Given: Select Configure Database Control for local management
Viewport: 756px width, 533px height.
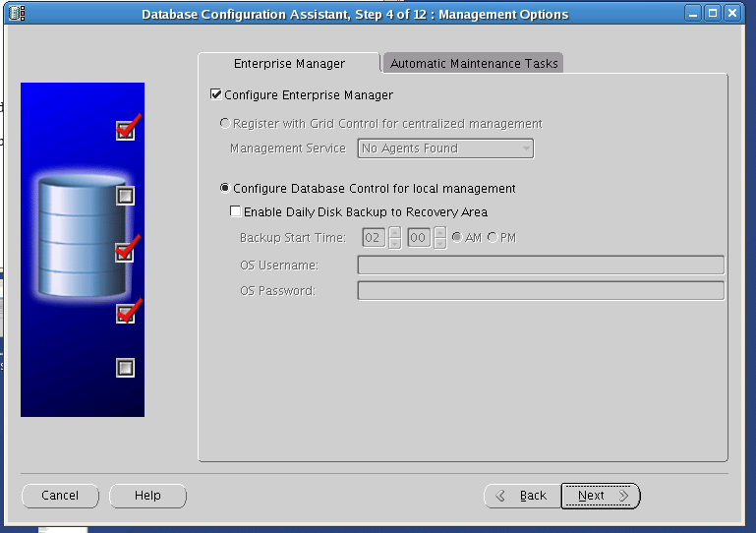Looking at the screenshot, I should pyautogui.click(x=225, y=188).
